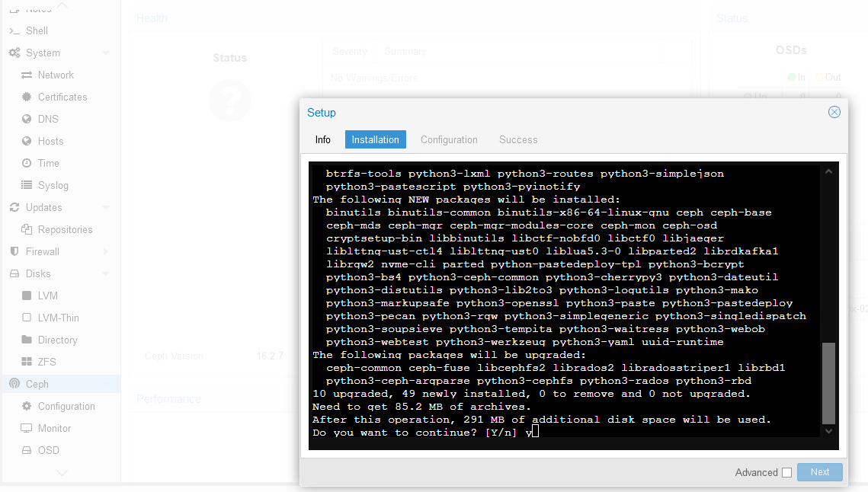The width and height of the screenshot is (868, 492).
Task: Enable the Advanced checkbox
Action: point(786,473)
